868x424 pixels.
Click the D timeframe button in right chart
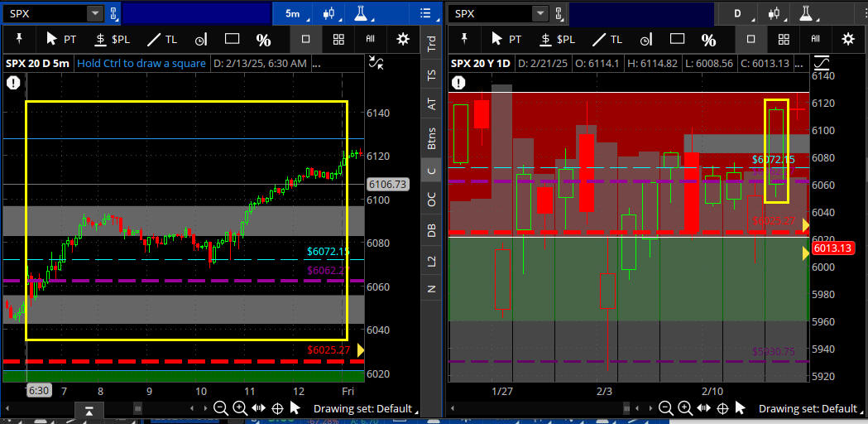(737, 13)
